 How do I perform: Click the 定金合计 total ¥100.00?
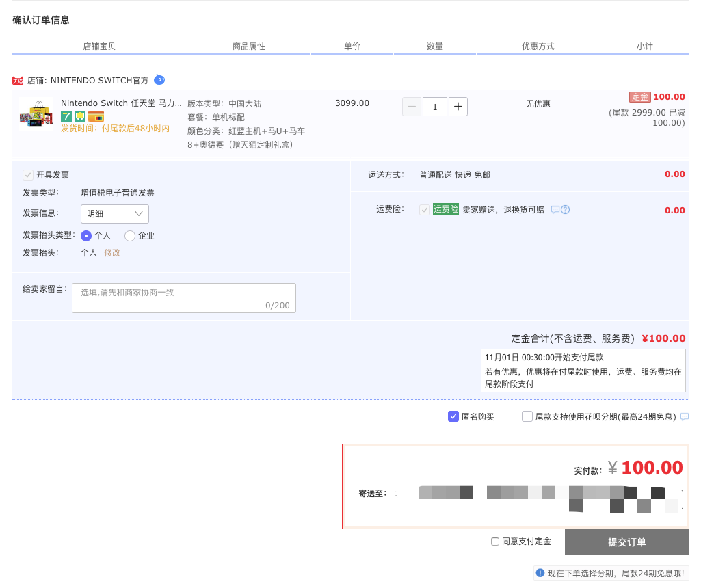[x=664, y=338]
